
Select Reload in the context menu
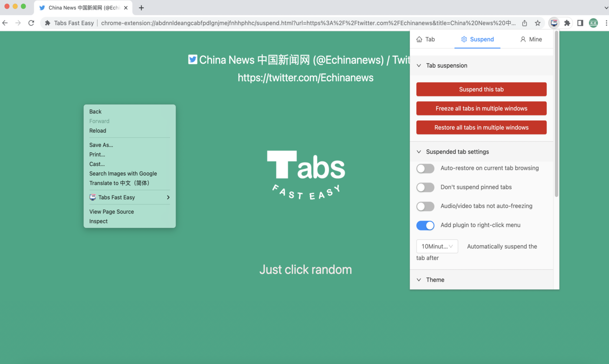129,131
